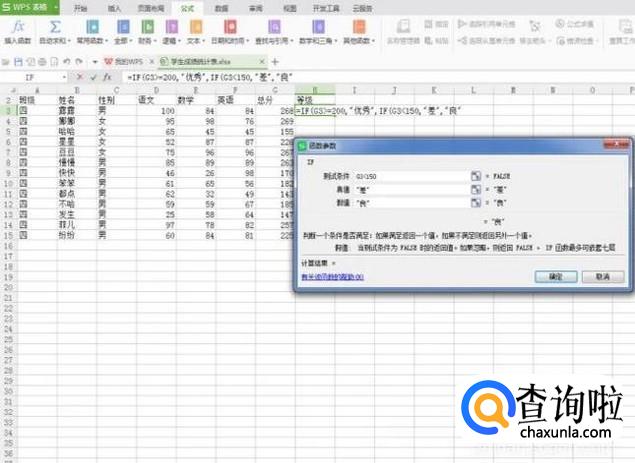Open the Developer Tools (开发工具) tab

[x=326, y=8]
